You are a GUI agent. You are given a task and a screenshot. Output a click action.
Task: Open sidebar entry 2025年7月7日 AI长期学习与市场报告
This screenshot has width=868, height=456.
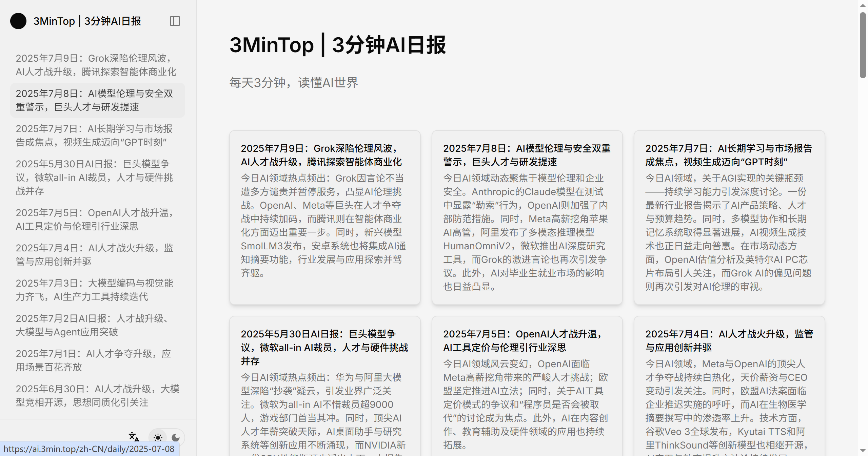point(98,136)
